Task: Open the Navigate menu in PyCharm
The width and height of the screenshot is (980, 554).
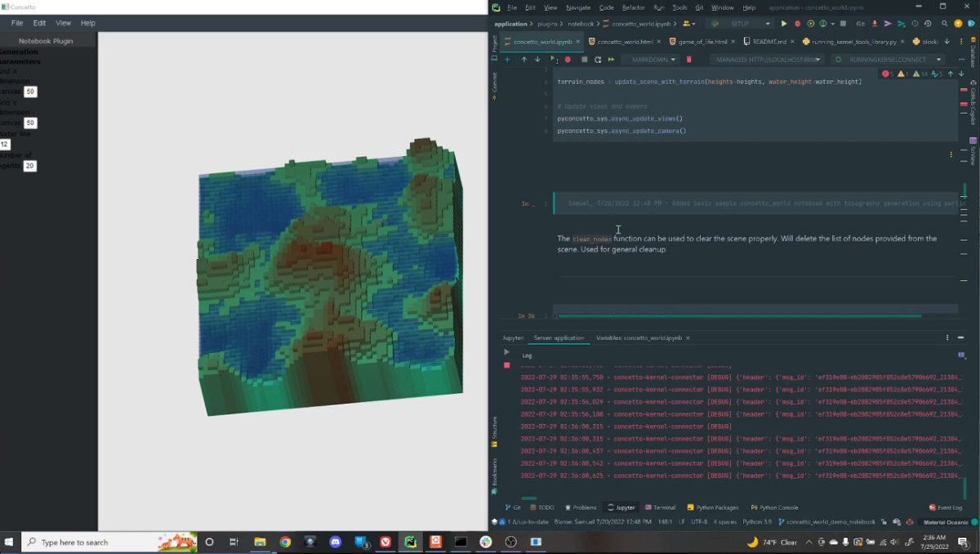Action: click(x=578, y=7)
